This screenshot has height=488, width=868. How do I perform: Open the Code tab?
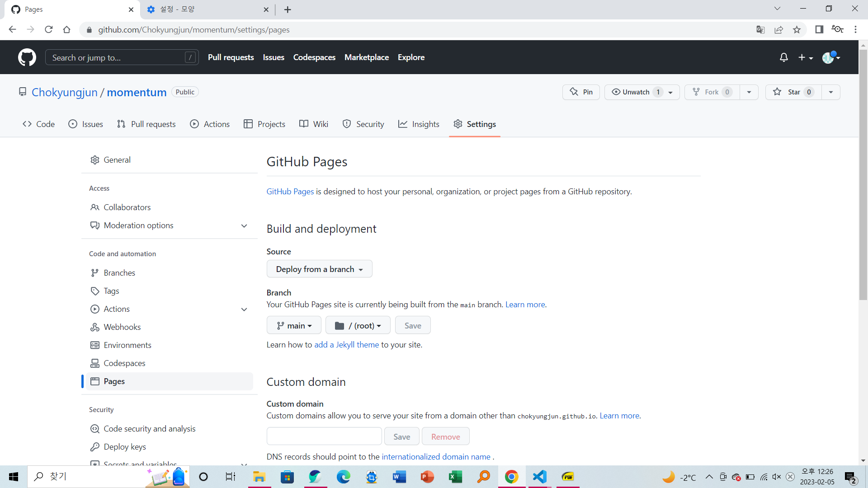pyautogui.click(x=39, y=124)
